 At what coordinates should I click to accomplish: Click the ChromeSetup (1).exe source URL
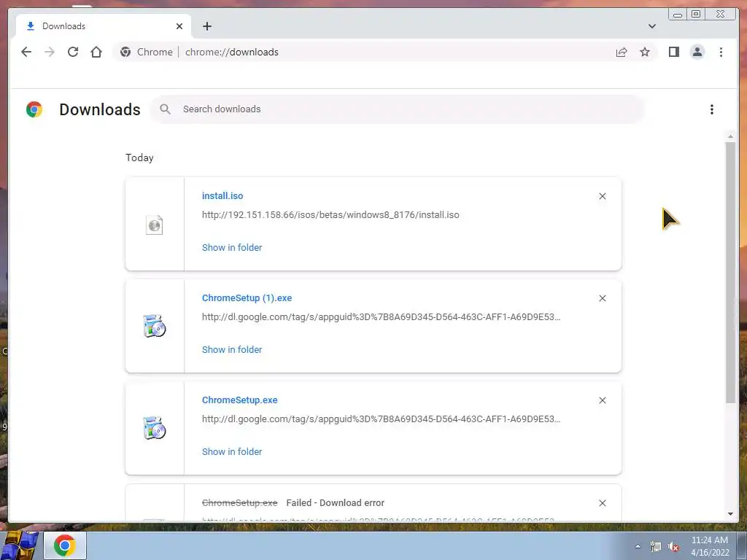(381, 316)
